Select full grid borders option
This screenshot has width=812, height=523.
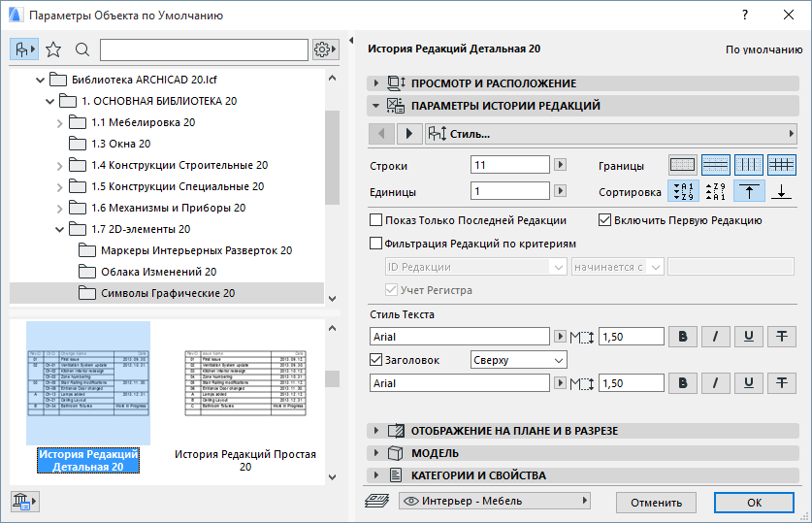click(782, 165)
